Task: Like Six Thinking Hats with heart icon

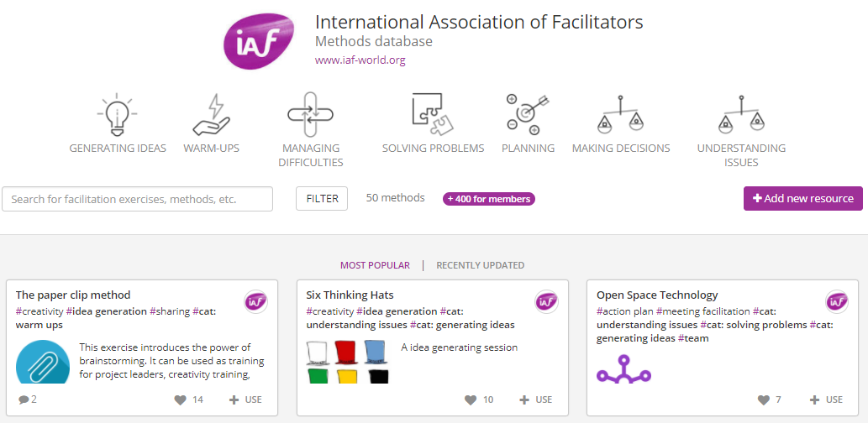Action: coord(470,399)
